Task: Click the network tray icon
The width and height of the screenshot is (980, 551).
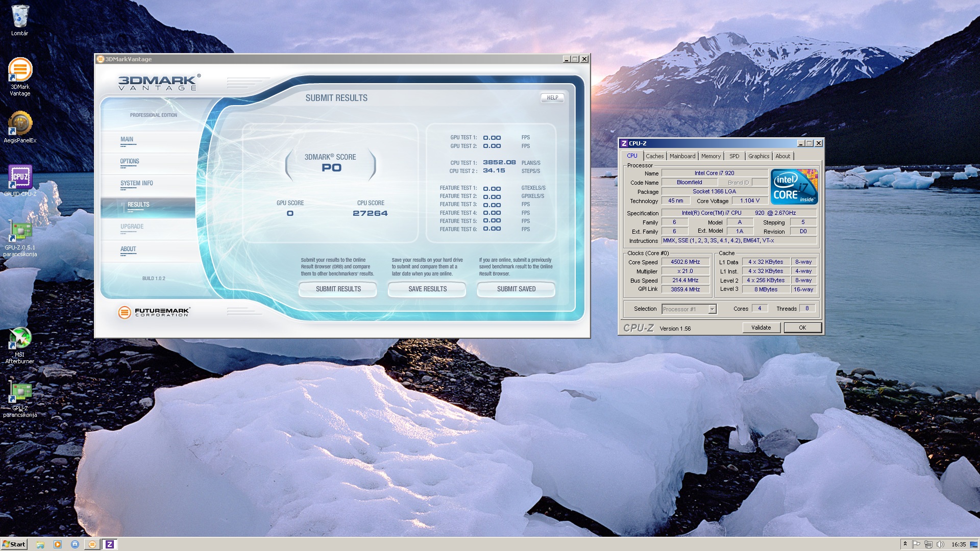Action: click(x=928, y=544)
